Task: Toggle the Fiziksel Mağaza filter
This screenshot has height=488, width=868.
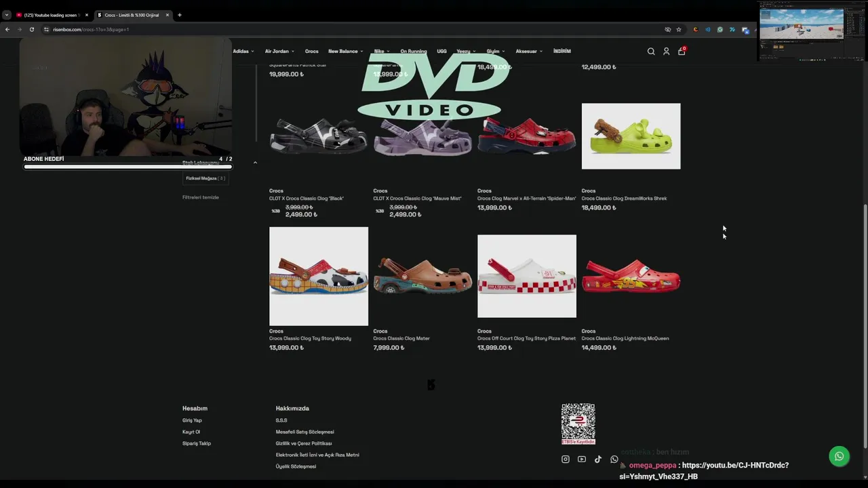Action: click(205, 178)
